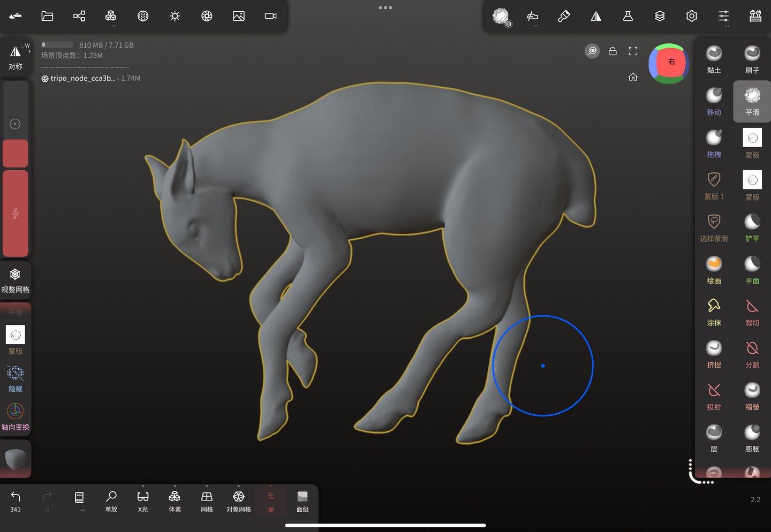This screenshot has width=771, height=532.
Task: Open the rightmost top bar menu
Action: click(x=755, y=16)
